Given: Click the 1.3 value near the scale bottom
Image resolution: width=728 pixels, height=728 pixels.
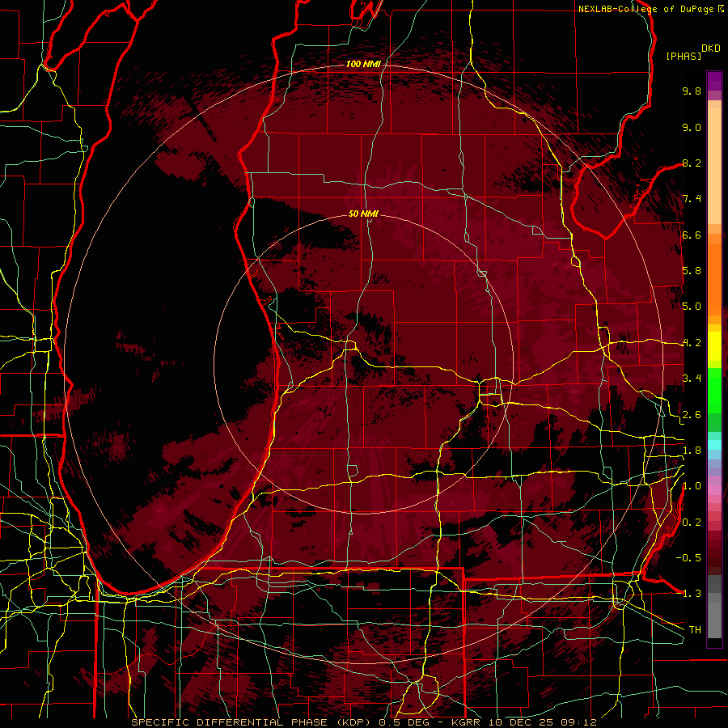Looking at the screenshot, I should tap(692, 594).
